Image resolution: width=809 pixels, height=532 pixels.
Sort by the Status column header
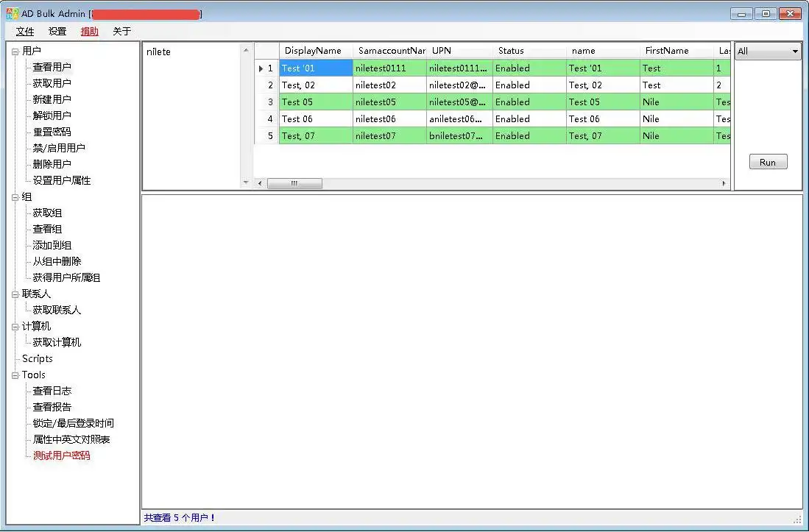(529, 51)
